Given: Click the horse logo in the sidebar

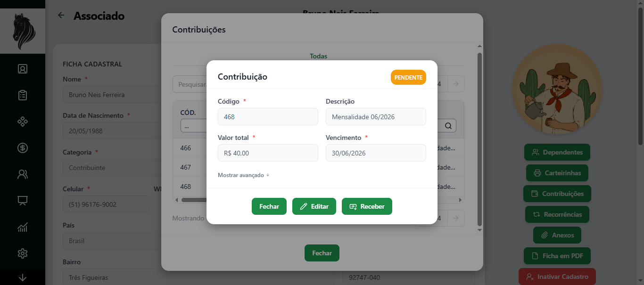Looking at the screenshot, I should pyautogui.click(x=23, y=31).
